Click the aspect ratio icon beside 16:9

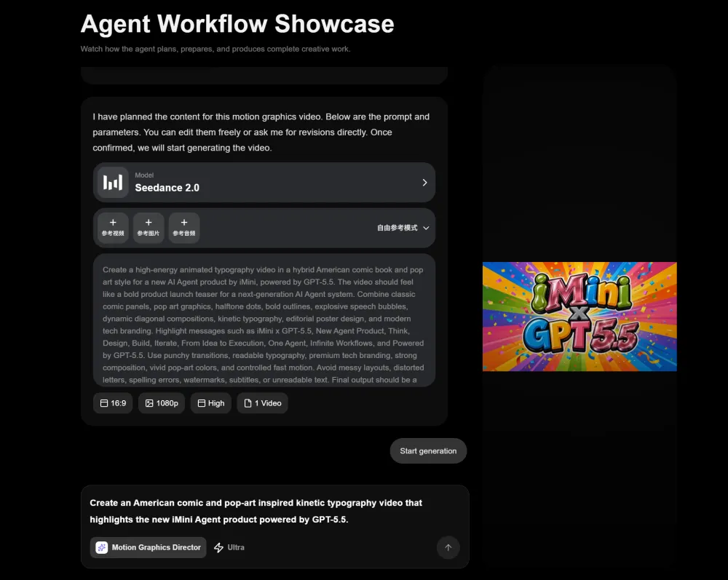(104, 403)
